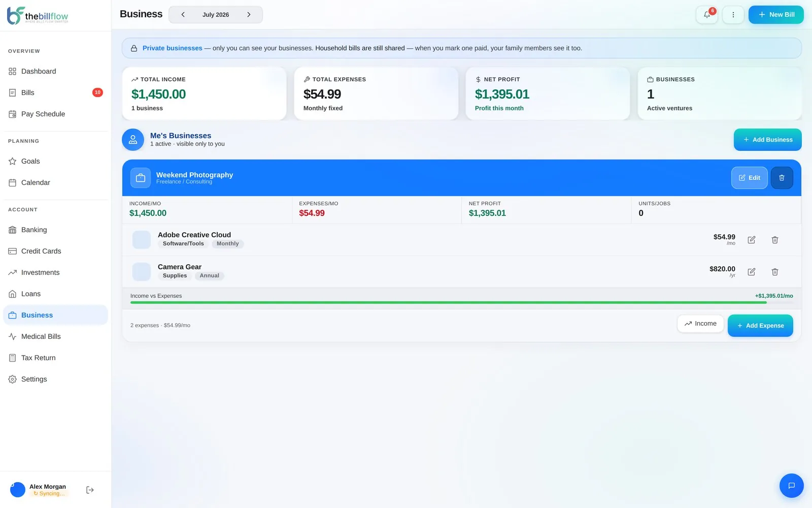Go to Banking section
The image size is (812, 508).
[55, 230]
